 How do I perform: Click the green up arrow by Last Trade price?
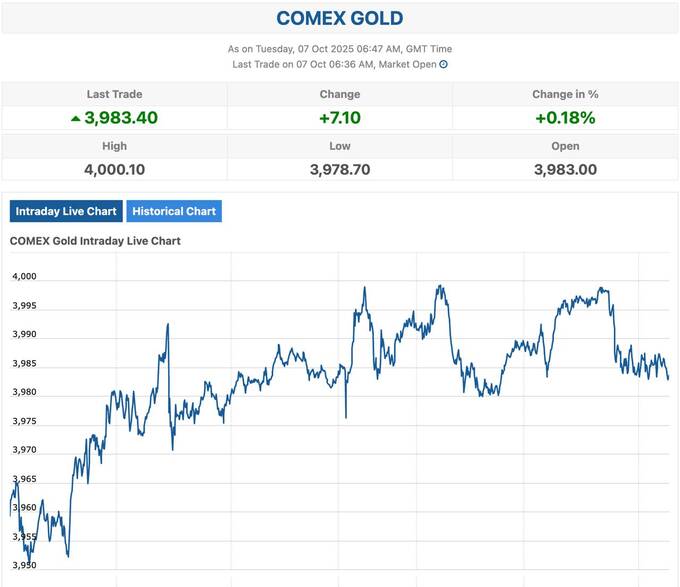(x=75, y=118)
